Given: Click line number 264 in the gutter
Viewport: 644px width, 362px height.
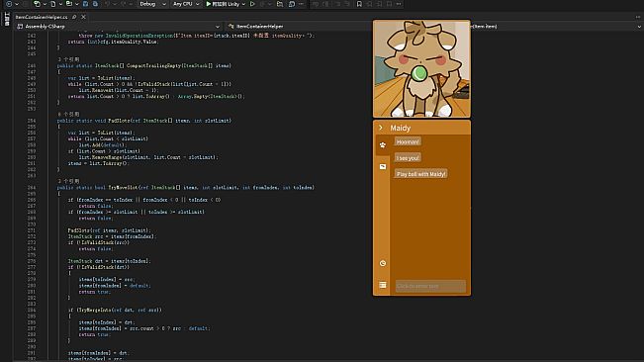Looking at the screenshot, I should pyautogui.click(x=32, y=188).
